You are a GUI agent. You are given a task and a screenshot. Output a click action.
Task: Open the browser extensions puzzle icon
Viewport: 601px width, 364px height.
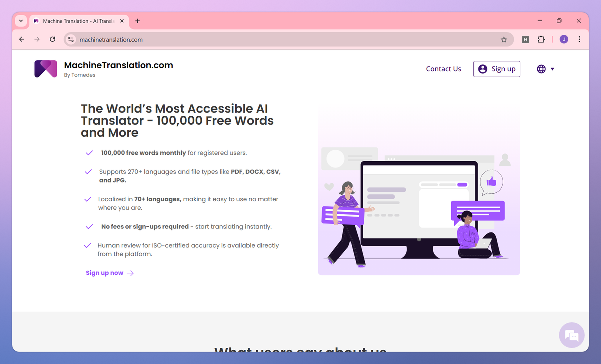click(541, 39)
